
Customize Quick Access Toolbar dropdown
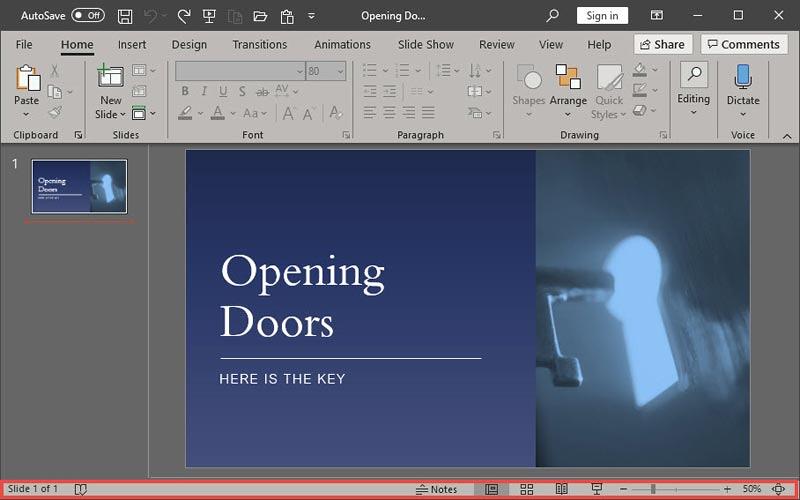pos(311,16)
